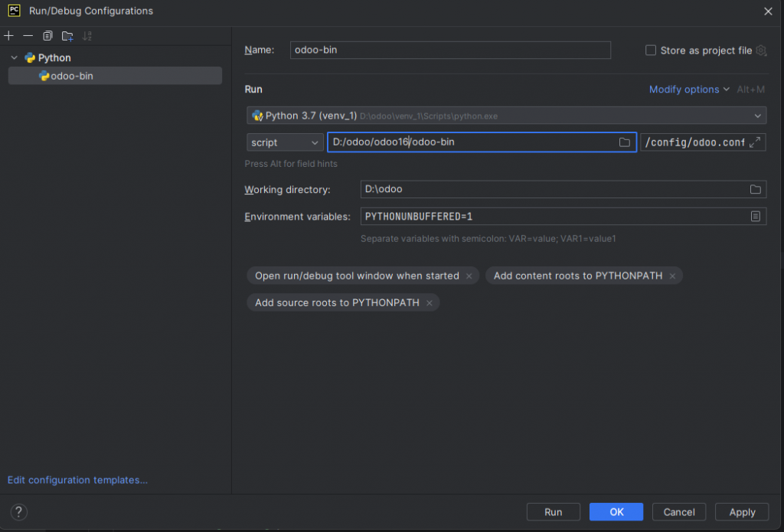Click the Apply button
This screenshot has width=784, height=532.
pos(742,512)
